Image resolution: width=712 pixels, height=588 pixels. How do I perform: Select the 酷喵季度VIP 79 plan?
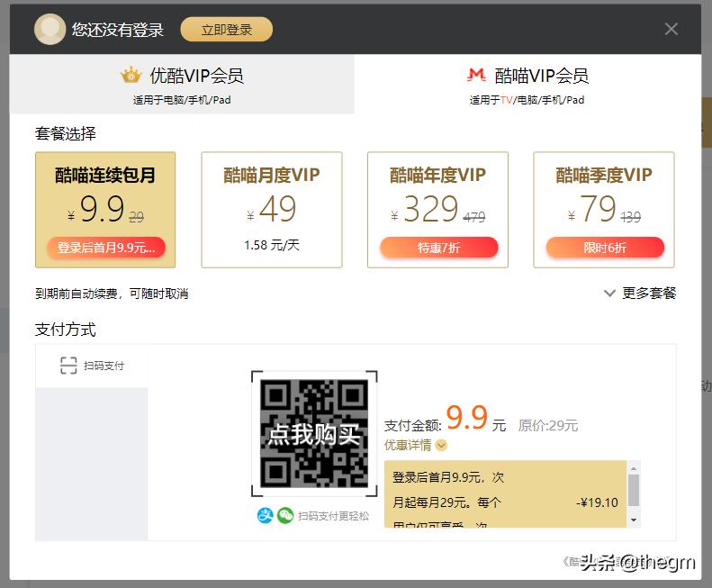(604, 210)
